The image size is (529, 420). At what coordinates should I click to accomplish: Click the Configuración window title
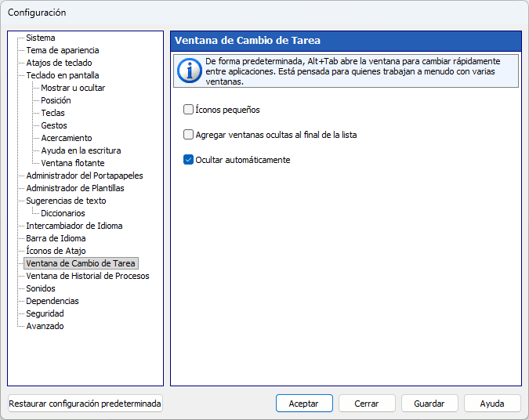tap(37, 13)
